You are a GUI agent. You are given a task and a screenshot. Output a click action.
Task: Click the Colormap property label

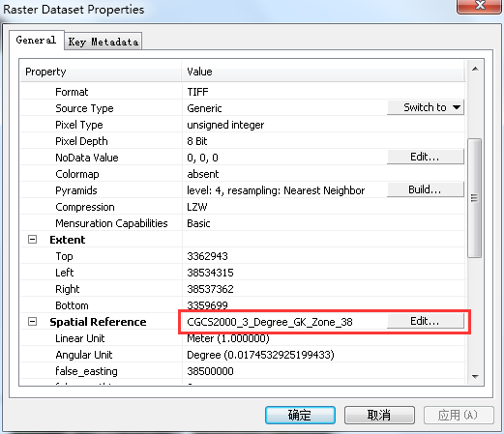tap(77, 174)
